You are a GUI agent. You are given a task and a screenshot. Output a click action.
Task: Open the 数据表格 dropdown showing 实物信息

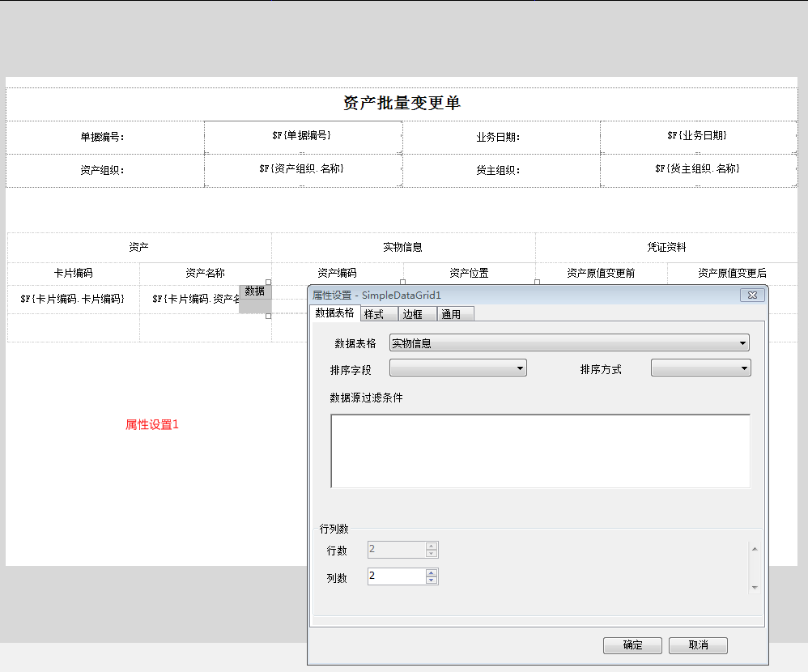(742, 342)
